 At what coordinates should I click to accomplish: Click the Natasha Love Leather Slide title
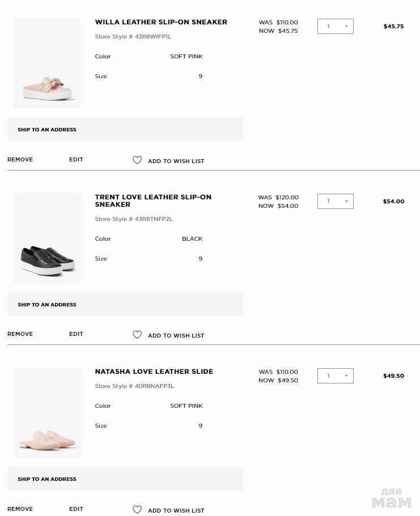click(x=154, y=372)
